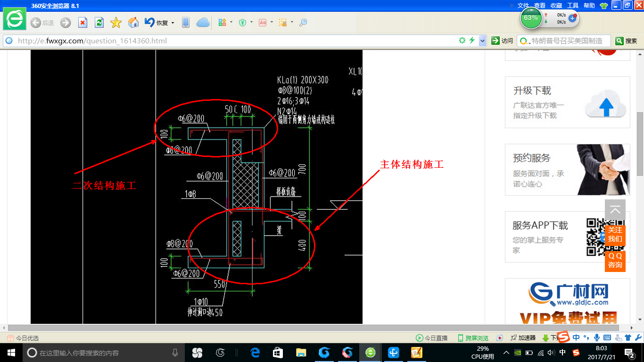Click the Windows Start button
This screenshot has height=362, width=644.
point(11,353)
